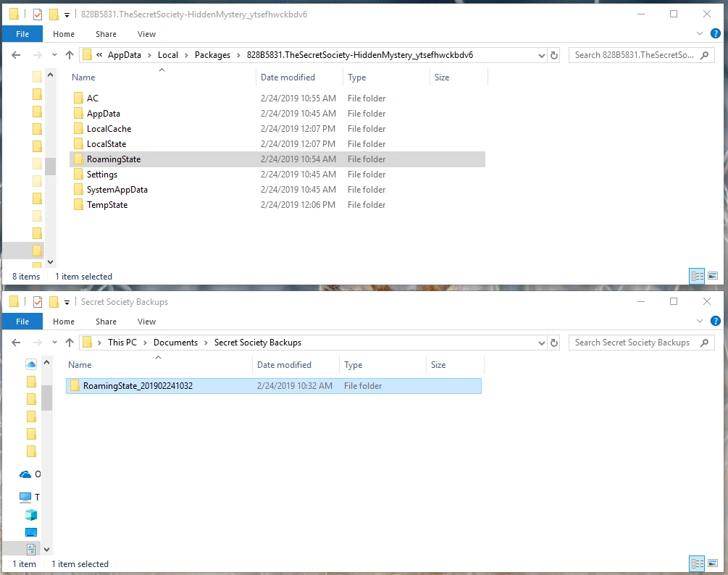Open Quick Access Toolbar dropdown in Backups window
The image size is (728, 575).
67,303
